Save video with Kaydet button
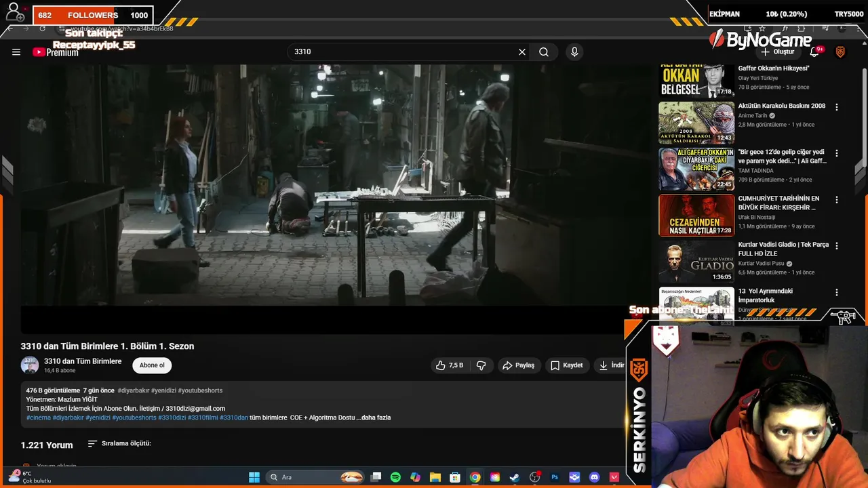The height and width of the screenshot is (488, 868). click(x=566, y=365)
